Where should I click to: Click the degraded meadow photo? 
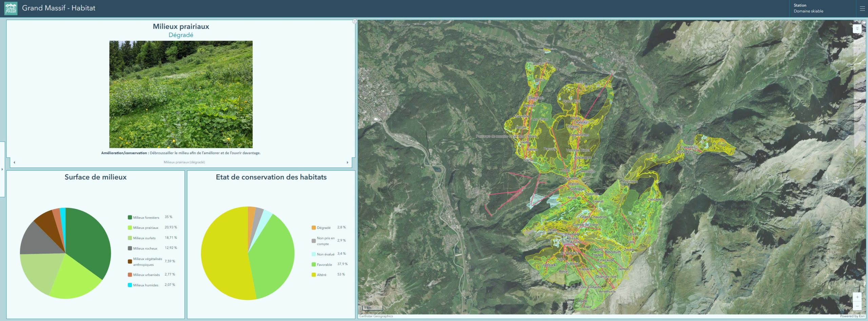click(181, 94)
